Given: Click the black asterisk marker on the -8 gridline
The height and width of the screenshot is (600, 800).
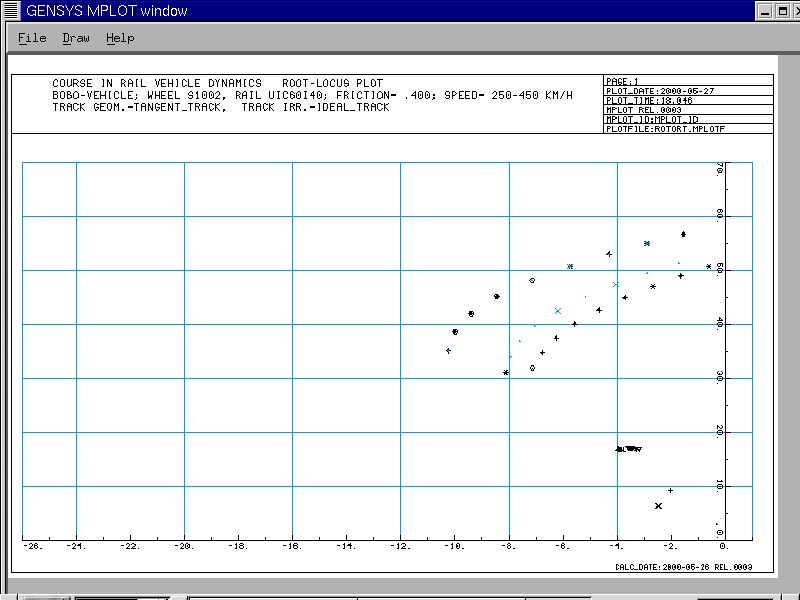Looking at the screenshot, I should [506, 373].
